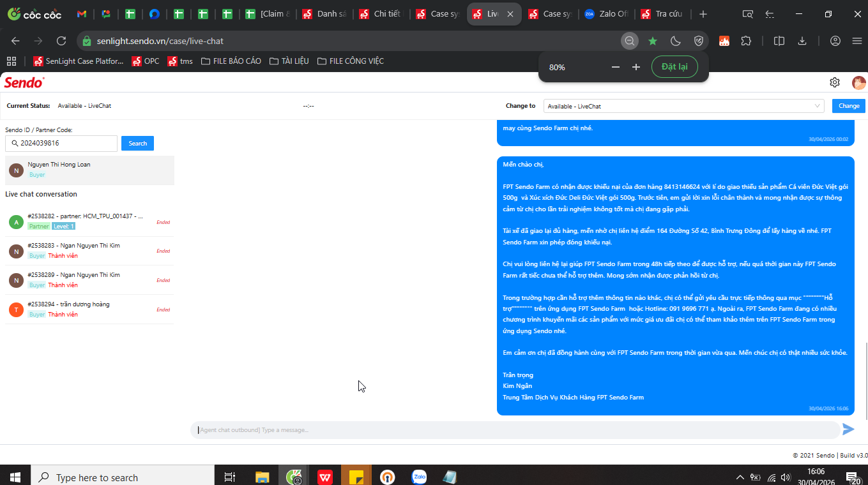This screenshot has height=485, width=868.
Task: Open the browser profile icon
Action: [x=835, y=41]
